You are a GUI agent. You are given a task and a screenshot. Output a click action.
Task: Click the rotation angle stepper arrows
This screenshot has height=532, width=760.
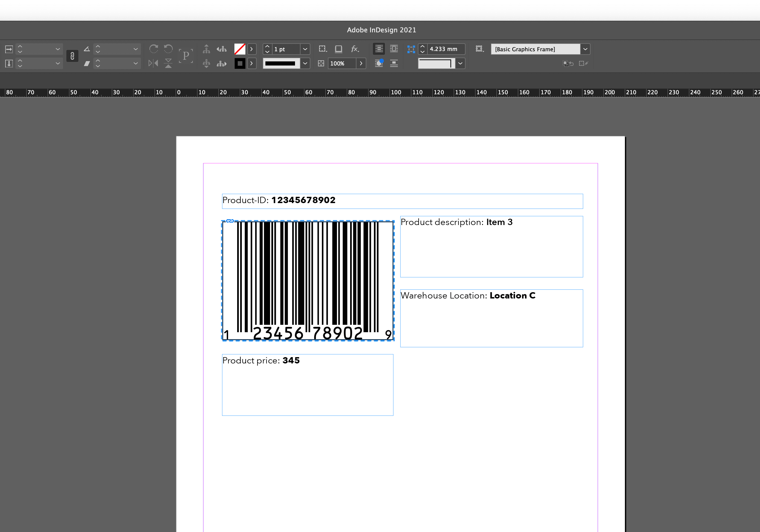(98, 49)
